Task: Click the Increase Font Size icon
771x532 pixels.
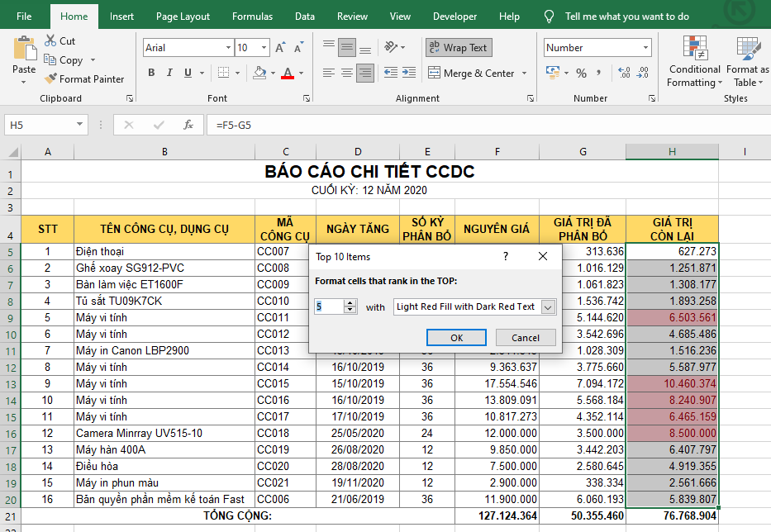Action: [x=280, y=48]
